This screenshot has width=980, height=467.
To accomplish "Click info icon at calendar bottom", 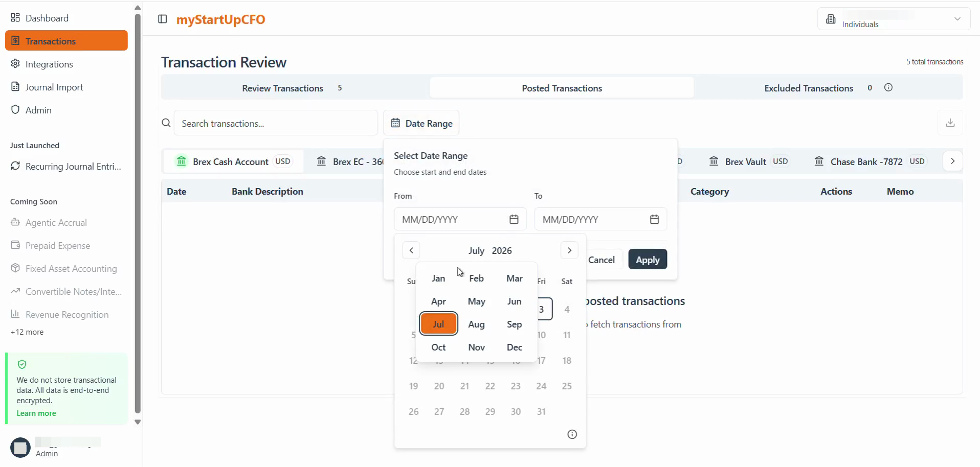I will pos(572,434).
